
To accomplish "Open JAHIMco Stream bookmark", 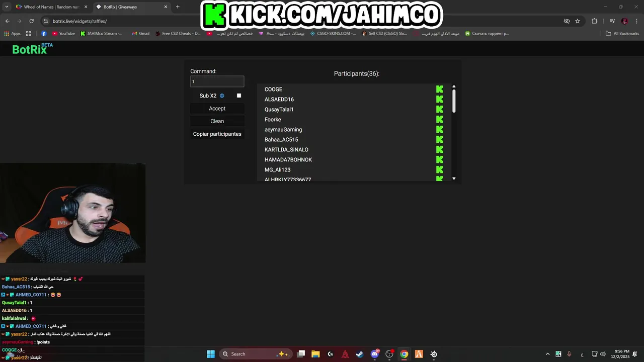I will point(101,34).
